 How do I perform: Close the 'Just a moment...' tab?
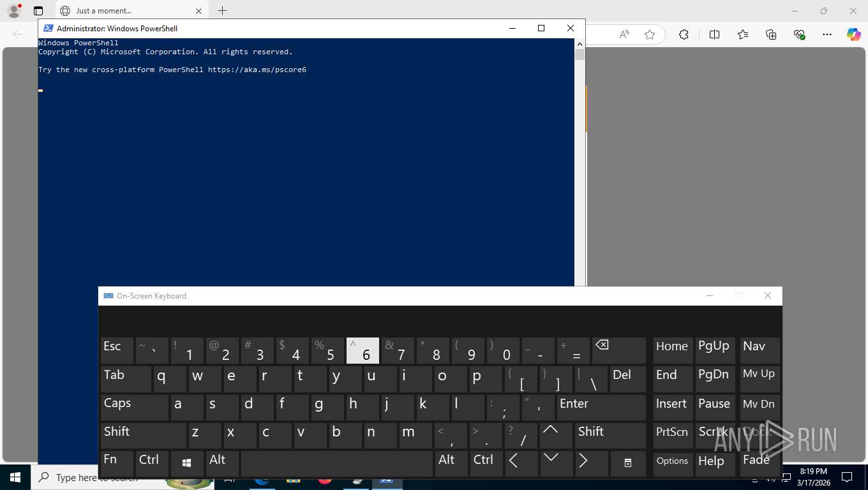click(198, 11)
